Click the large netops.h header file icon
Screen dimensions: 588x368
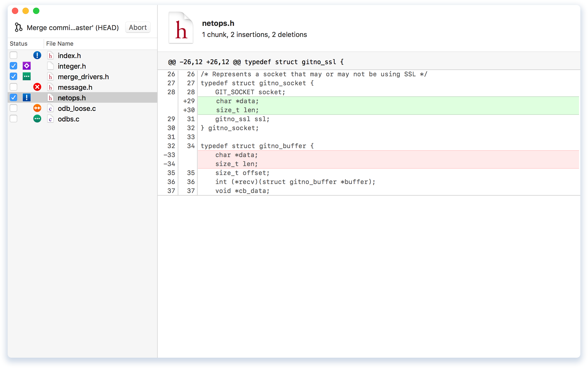(181, 28)
